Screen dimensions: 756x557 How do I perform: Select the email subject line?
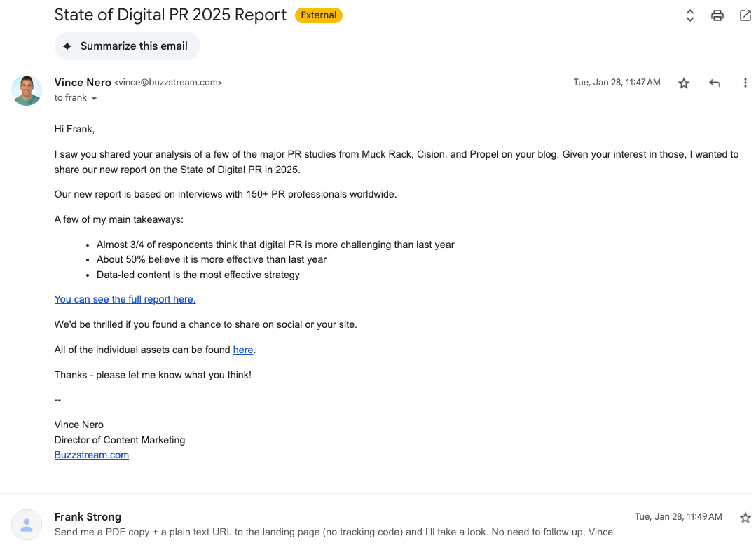(x=170, y=14)
